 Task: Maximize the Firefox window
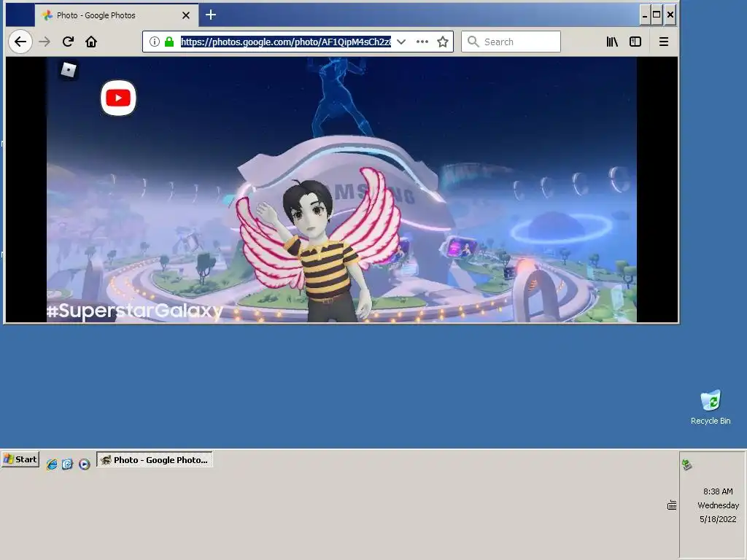[x=657, y=15]
